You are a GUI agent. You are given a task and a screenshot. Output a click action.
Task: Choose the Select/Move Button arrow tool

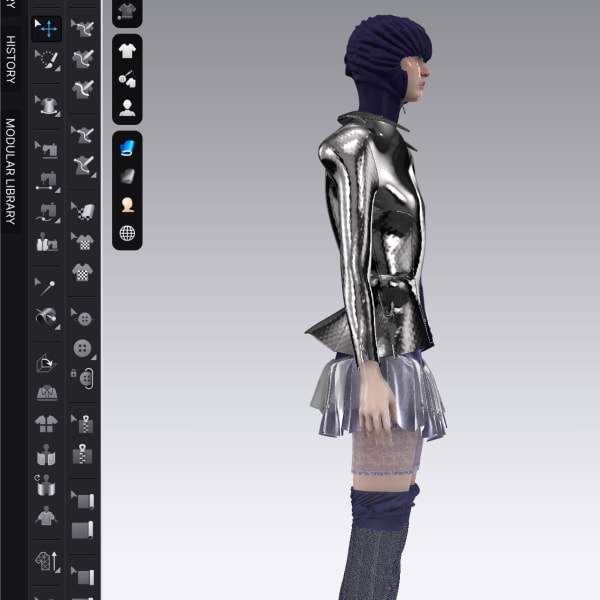[x=82, y=319]
